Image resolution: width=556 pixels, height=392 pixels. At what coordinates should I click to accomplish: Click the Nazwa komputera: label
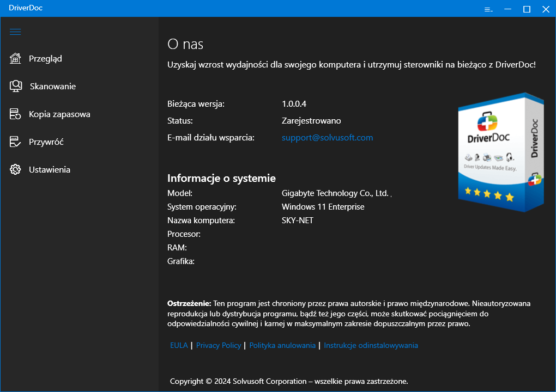click(x=201, y=220)
